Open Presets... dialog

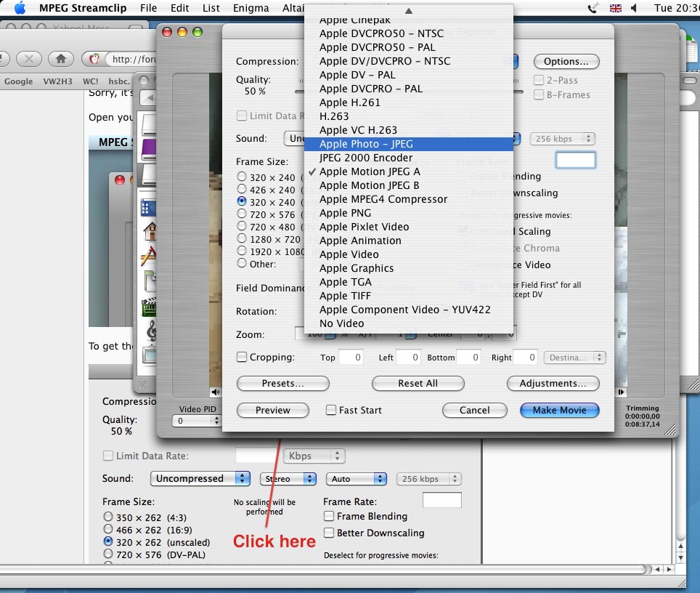(283, 384)
